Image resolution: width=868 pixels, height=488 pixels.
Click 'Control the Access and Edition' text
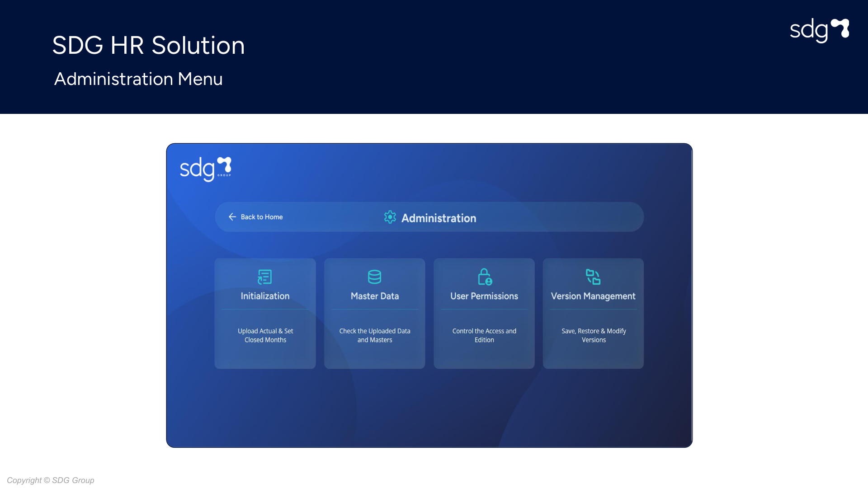(484, 335)
